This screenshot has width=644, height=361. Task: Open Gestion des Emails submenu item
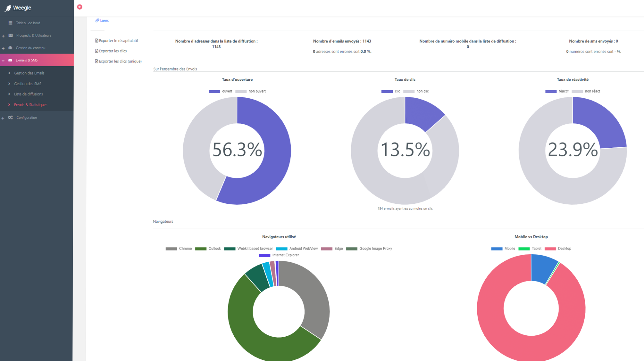pyautogui.click(x=29, y=73)
